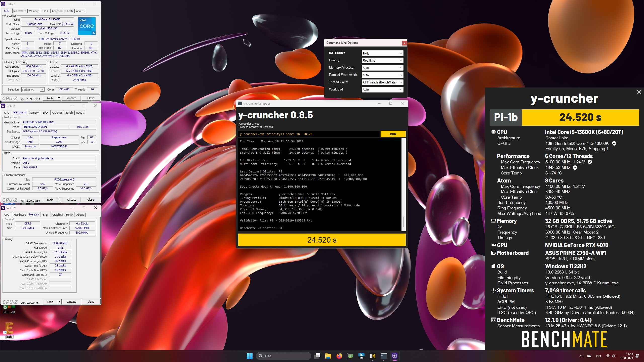Open the Parallel Framework dropdown
The image size is (644, 362).
click(x=382, y=75)
